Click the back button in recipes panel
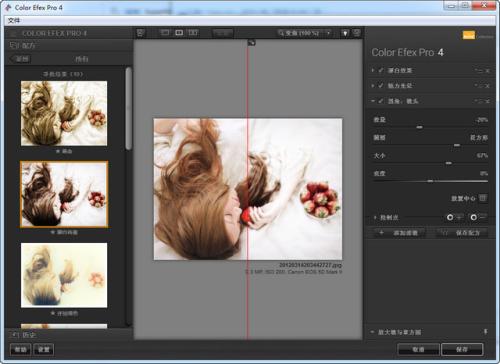This screenshot has height=364, width=500. [20, 59]
